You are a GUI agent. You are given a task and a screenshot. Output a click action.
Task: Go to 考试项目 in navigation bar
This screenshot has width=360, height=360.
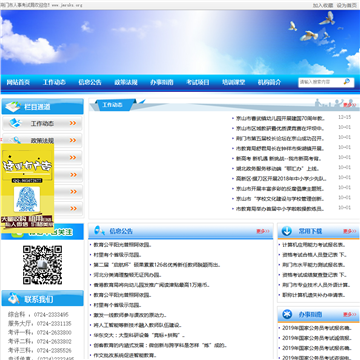198,82
